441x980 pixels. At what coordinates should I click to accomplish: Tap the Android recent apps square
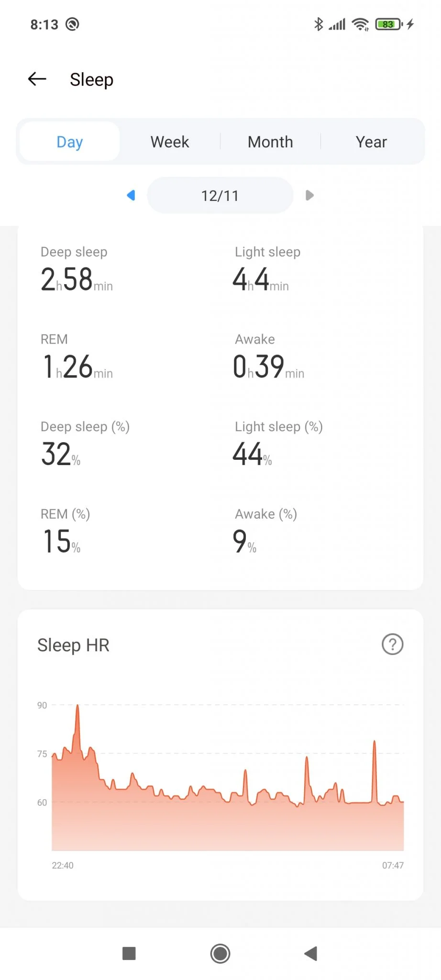pos(129,953)
